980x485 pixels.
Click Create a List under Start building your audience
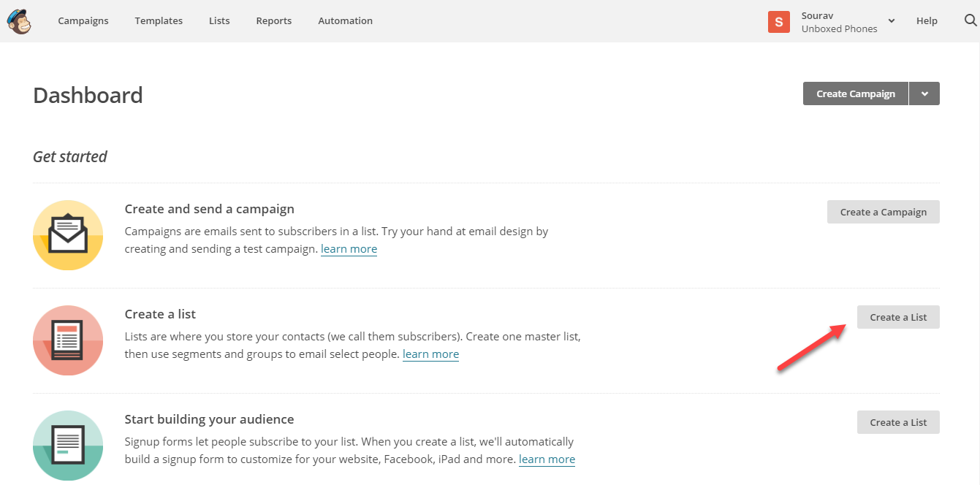click(x=898, y=422)
